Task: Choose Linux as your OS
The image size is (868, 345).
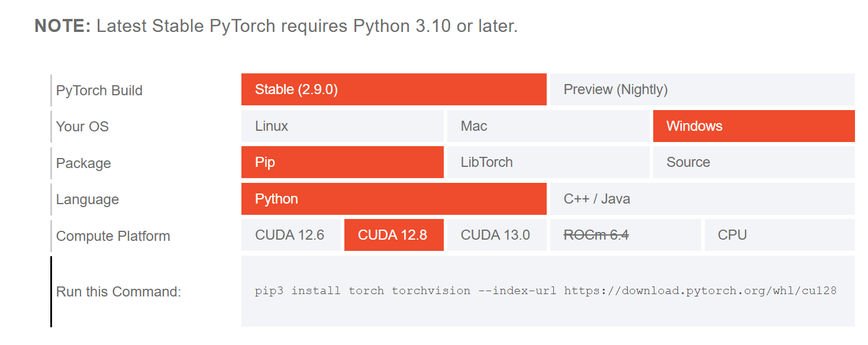Action: tap(342, 125)
